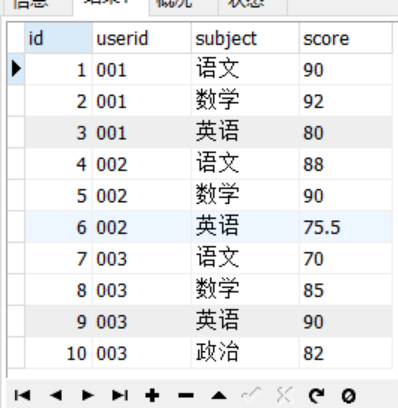Viewport: 398px width, 408px height.
Task: Click userid 002 in row id 5
Action: coord(142,195)
